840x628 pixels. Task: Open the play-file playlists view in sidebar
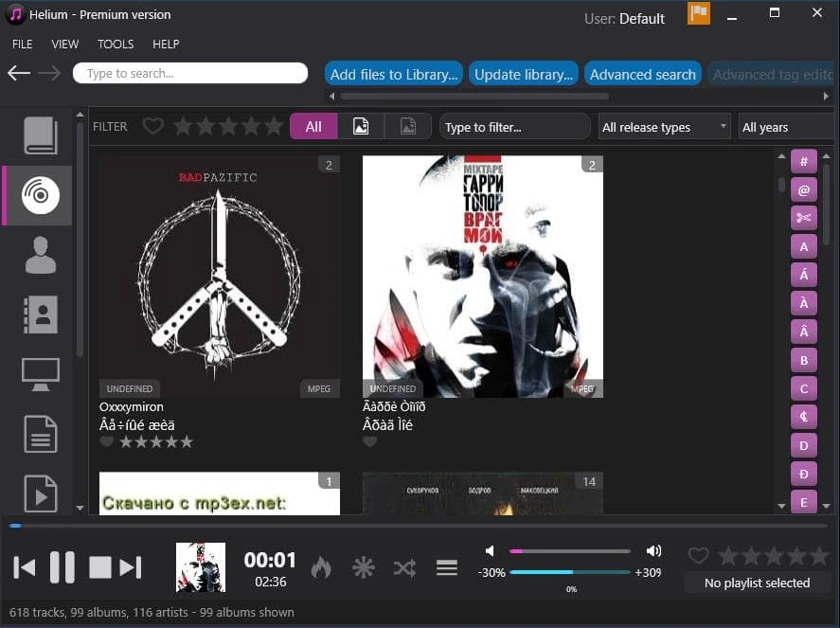point(40,493)
